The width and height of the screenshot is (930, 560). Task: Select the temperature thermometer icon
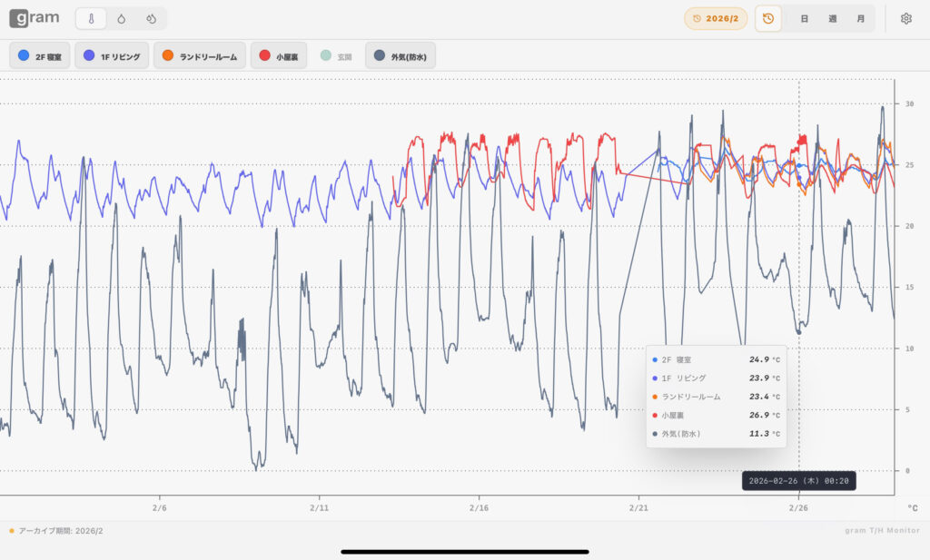tap(92, 18)
